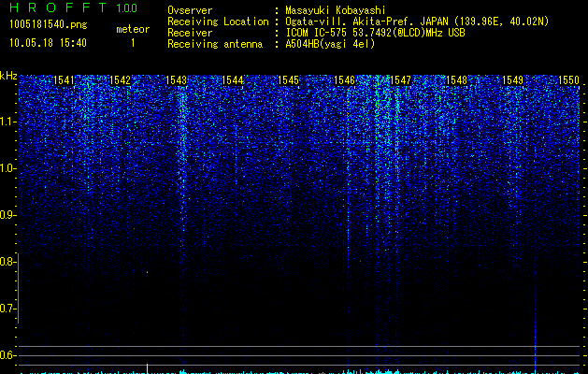Click the 0.7 kHz axis label
The image size is (588, 374).
7,309
